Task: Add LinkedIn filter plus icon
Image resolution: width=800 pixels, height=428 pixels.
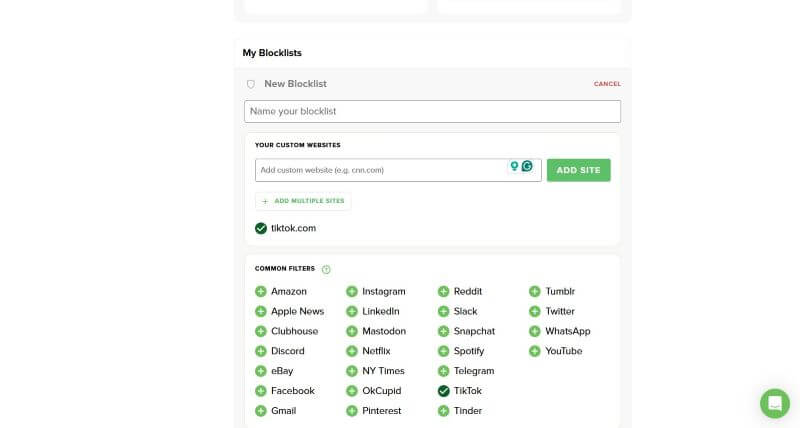Action: (352, 311)
